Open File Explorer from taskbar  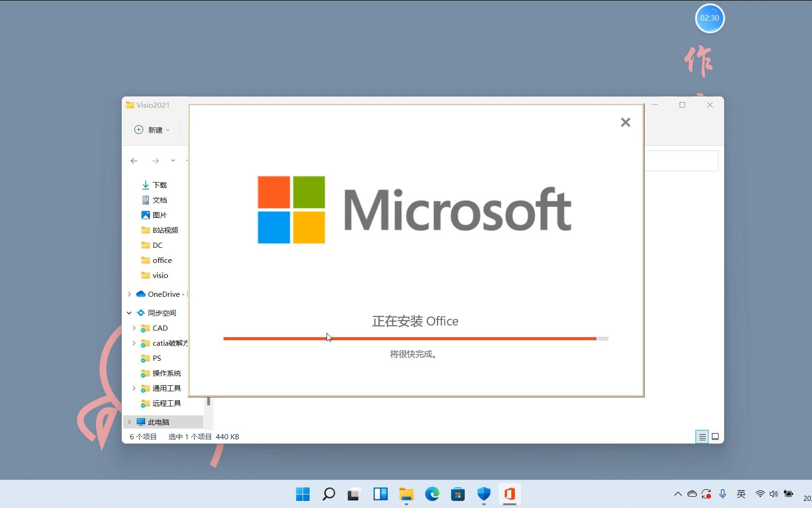tap(406, 494)
